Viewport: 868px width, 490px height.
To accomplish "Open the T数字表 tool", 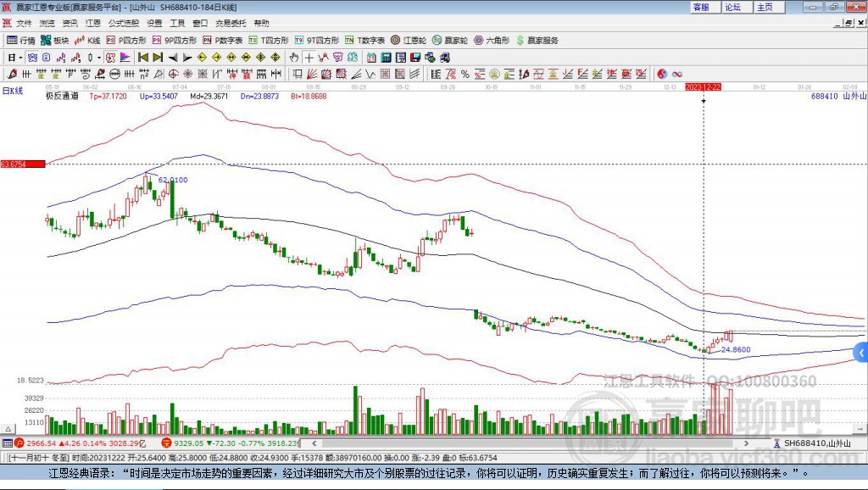I will click(x=364, y=41).
